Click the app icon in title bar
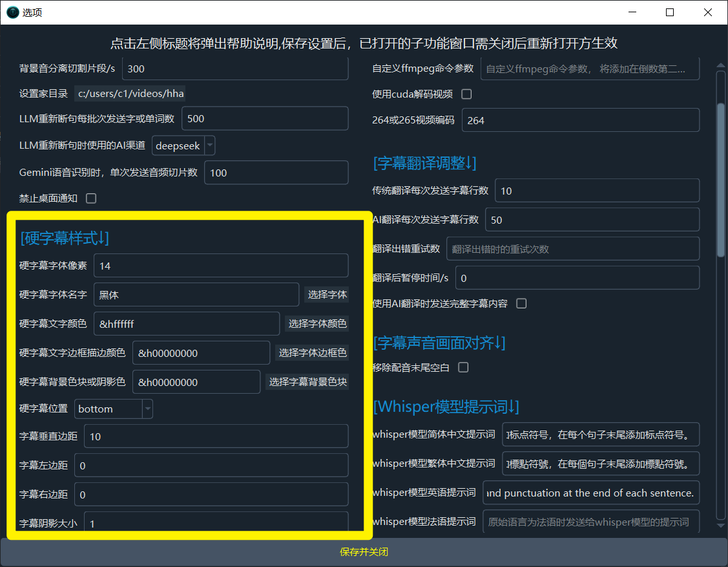Viewport: 728px width, 567px height. tap(13, 12)
